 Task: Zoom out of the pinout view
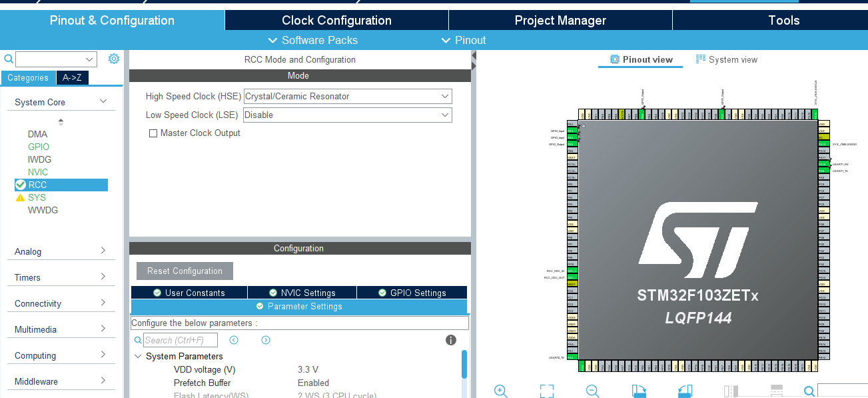pos(592,391)
